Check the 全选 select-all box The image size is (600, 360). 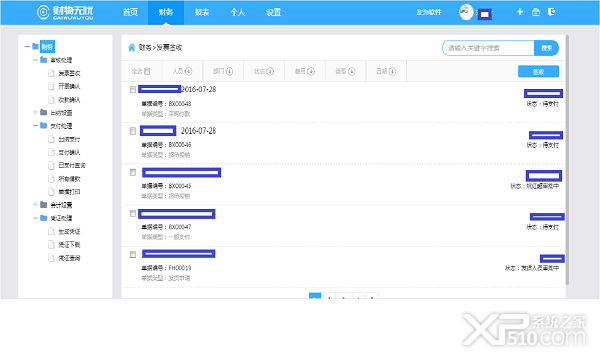coord(147,71)
